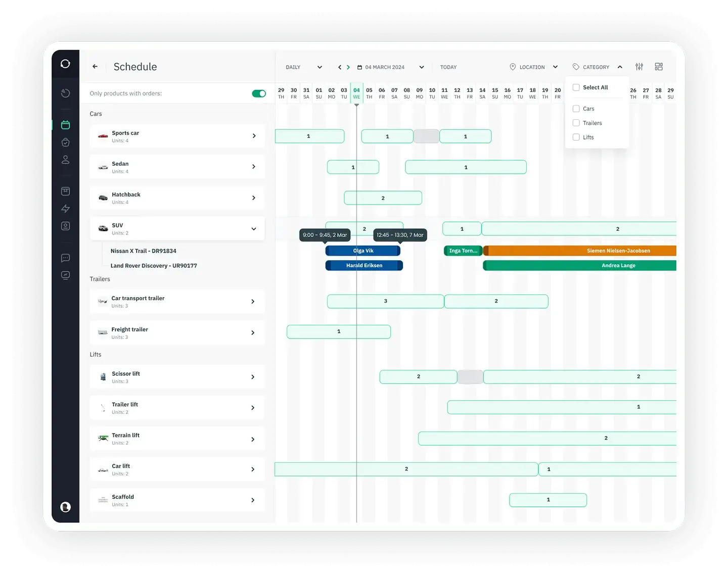Open the orders bag icon in sidebar
This screenshot has width=728, height=576.
(65, 142)
